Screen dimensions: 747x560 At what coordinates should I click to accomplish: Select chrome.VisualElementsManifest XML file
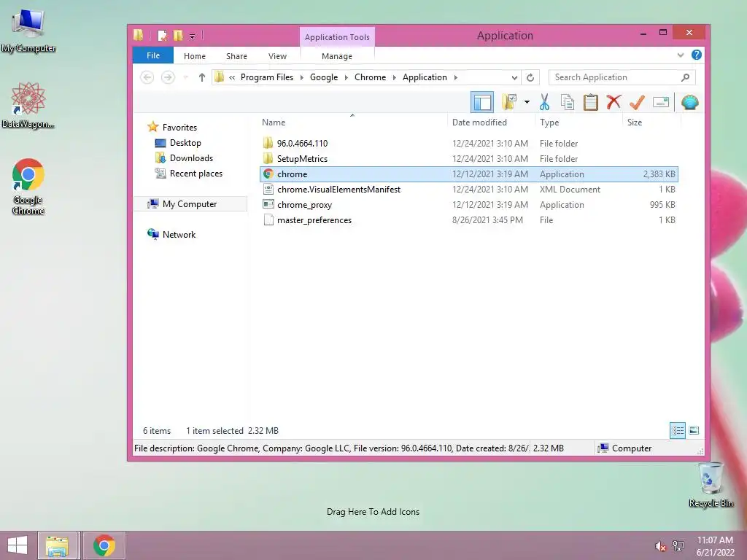(469, 190)
